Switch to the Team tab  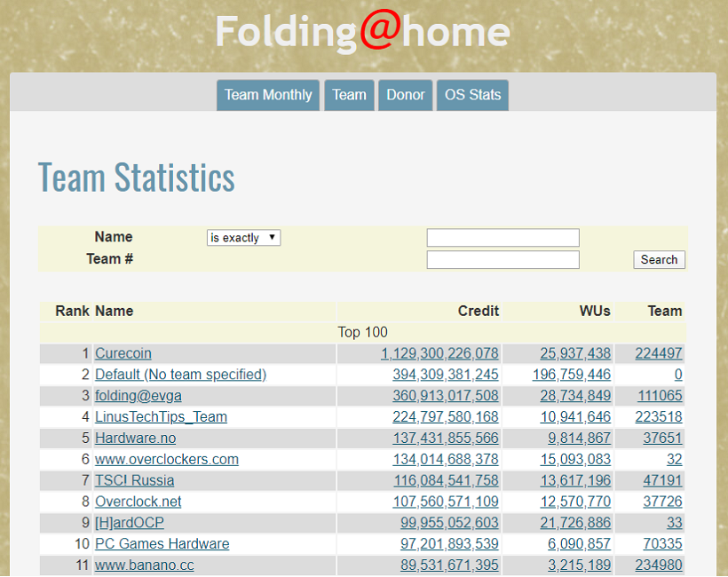coord(349,95)
